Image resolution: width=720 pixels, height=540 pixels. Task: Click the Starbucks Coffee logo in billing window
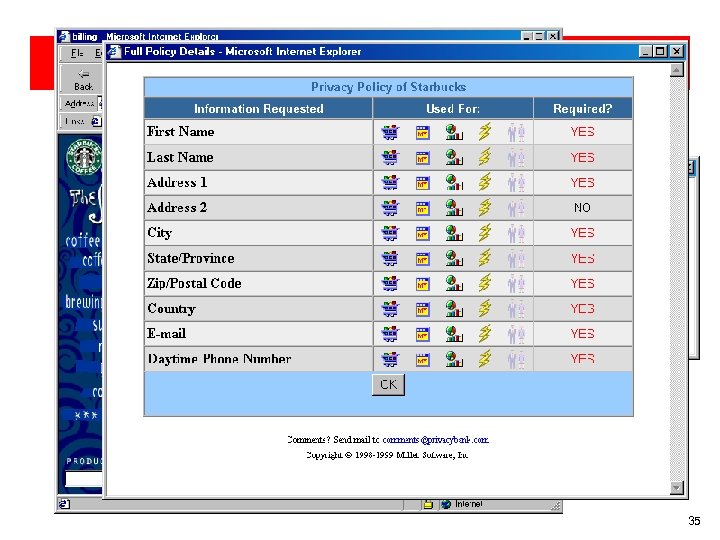point(84,158)
